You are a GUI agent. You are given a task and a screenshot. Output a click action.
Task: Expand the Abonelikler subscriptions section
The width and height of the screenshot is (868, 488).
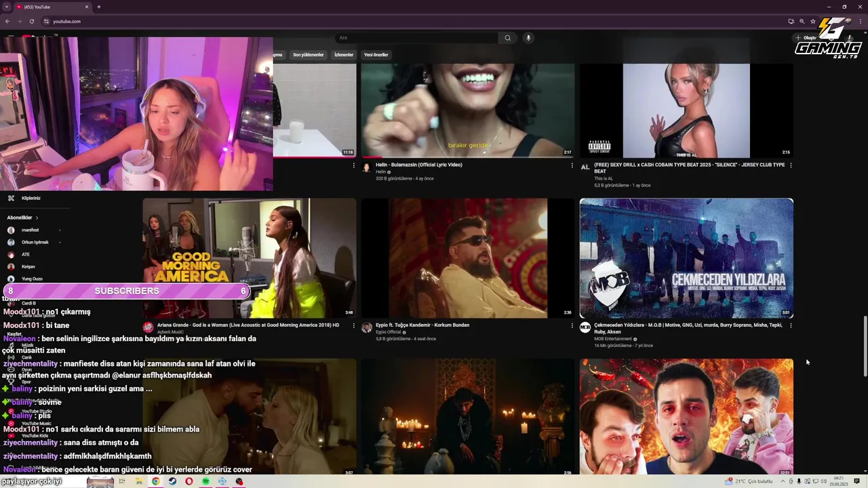[22, 218]
